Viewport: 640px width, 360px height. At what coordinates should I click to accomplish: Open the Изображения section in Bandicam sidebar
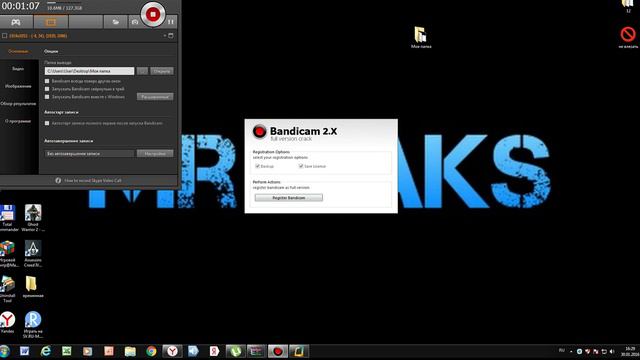pos(18,86)
